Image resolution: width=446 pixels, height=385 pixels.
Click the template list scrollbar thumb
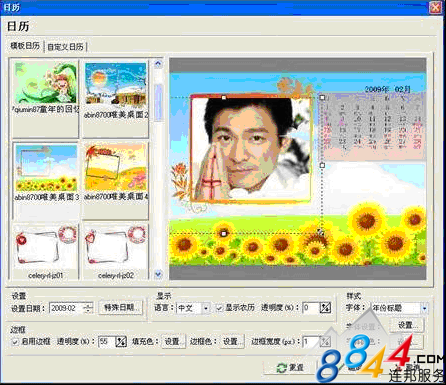159,102
